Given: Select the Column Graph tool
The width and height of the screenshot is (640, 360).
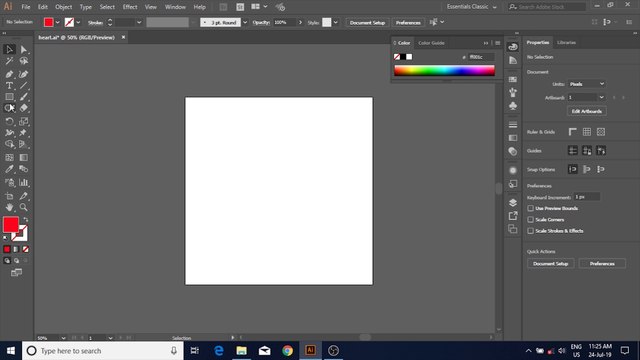Looking at the screenshot, I should pyautogui.click(x=24, y=182).
